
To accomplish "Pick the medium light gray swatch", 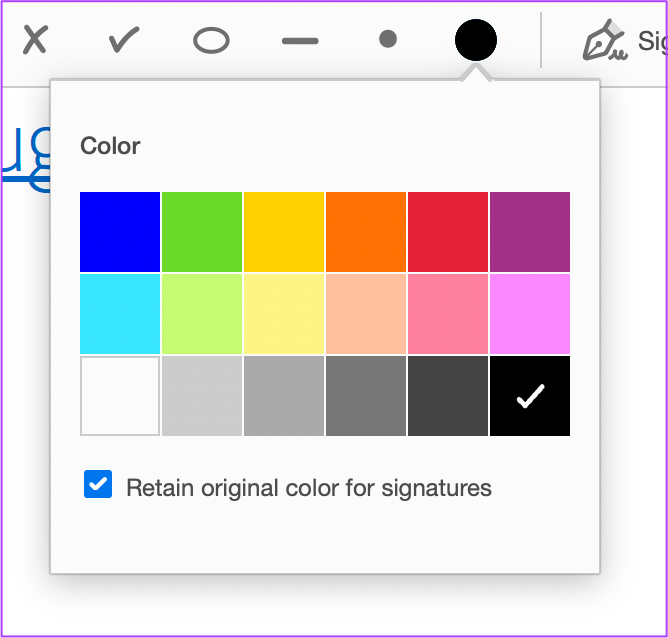I will pos(284,396).
